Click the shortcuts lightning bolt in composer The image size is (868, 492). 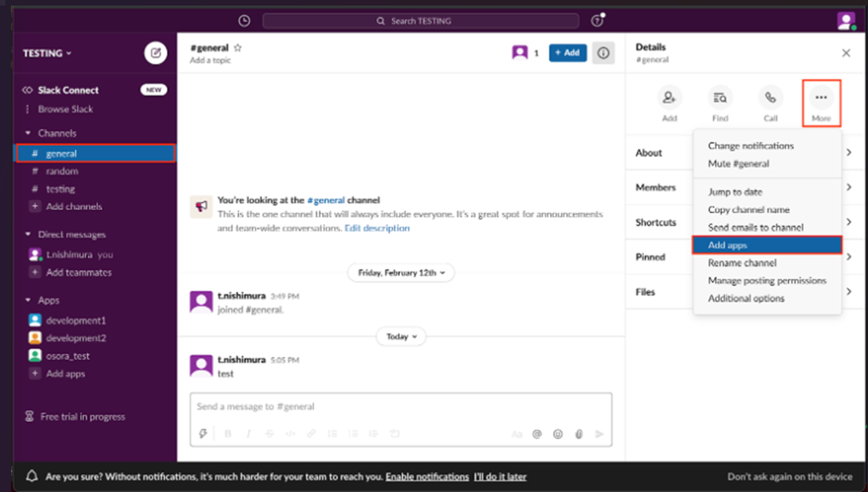[x=203, y=434]
